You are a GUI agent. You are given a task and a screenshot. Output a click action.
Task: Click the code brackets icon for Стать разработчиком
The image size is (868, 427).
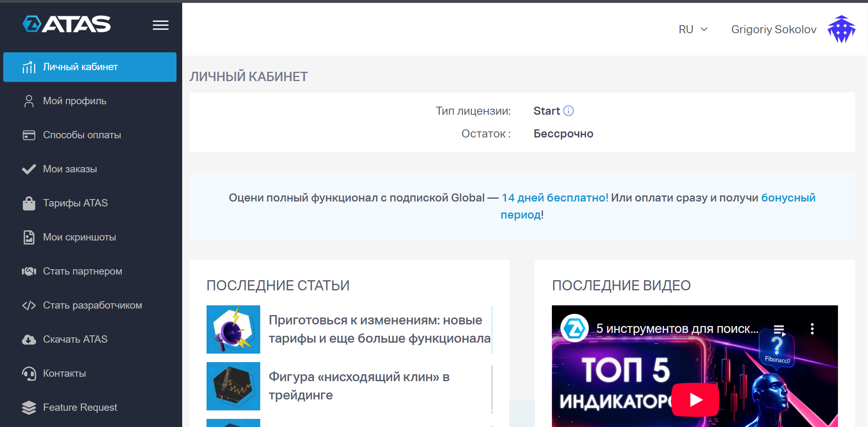click(29, 305)
